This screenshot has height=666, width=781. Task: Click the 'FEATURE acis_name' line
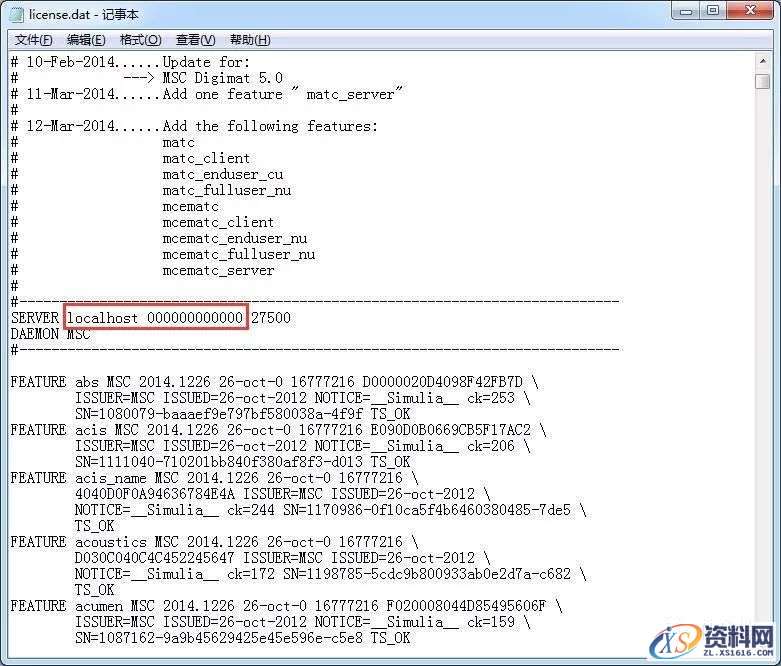214,478
